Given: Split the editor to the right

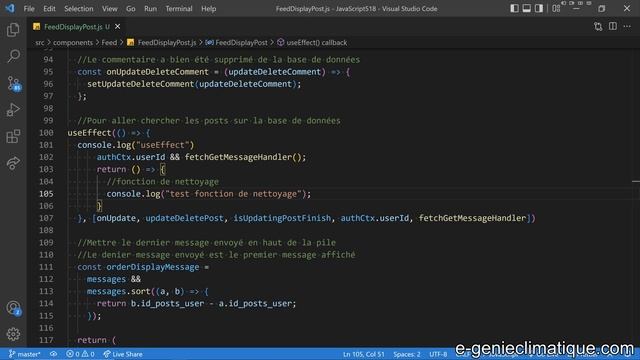Looking at the screenshot, I should (x=613, y=27).
